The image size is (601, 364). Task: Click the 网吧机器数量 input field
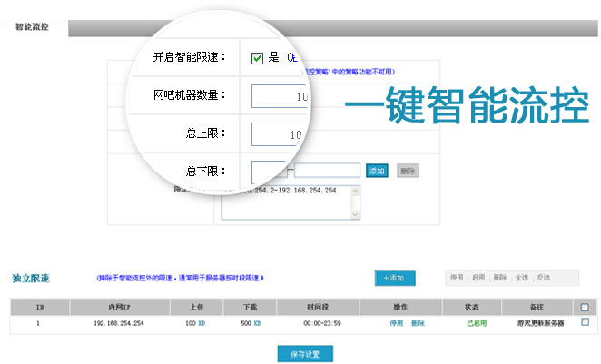(281, 95)
